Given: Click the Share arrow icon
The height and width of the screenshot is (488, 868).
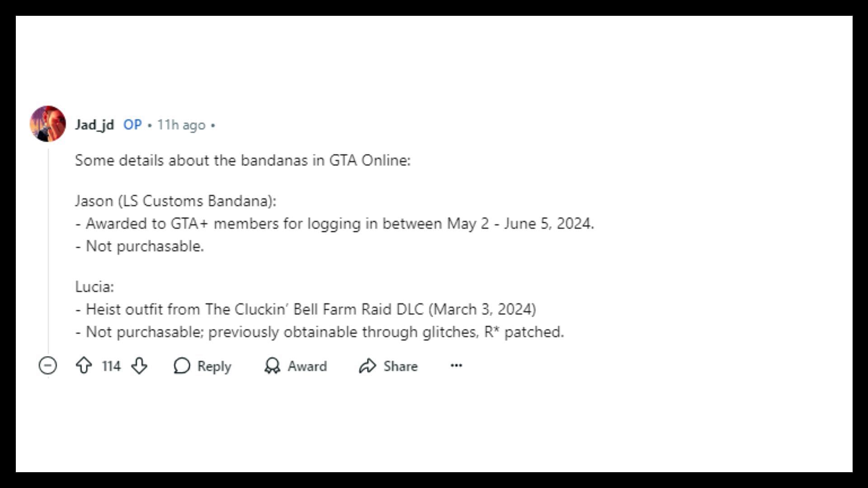Looking at the screenshot, I should coord(368,366).
